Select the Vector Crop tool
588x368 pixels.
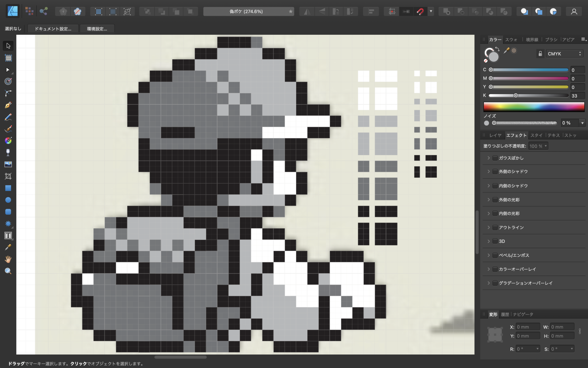click(8, 176)
